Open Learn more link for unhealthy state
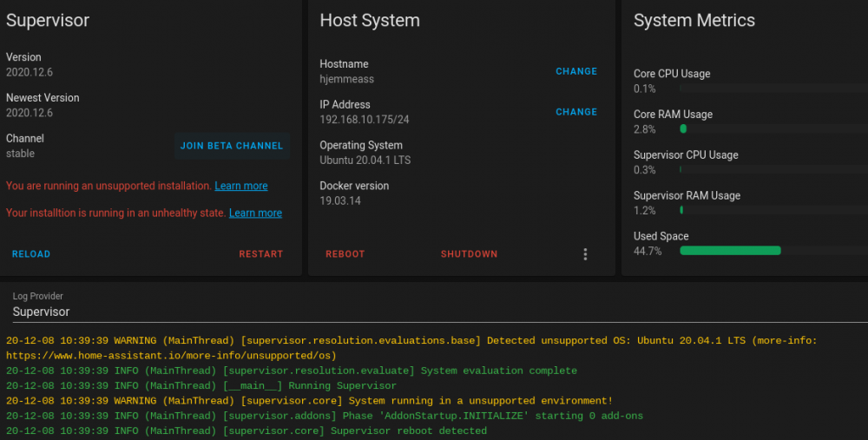Screen dimensions: 868x440 coord(255,213)
